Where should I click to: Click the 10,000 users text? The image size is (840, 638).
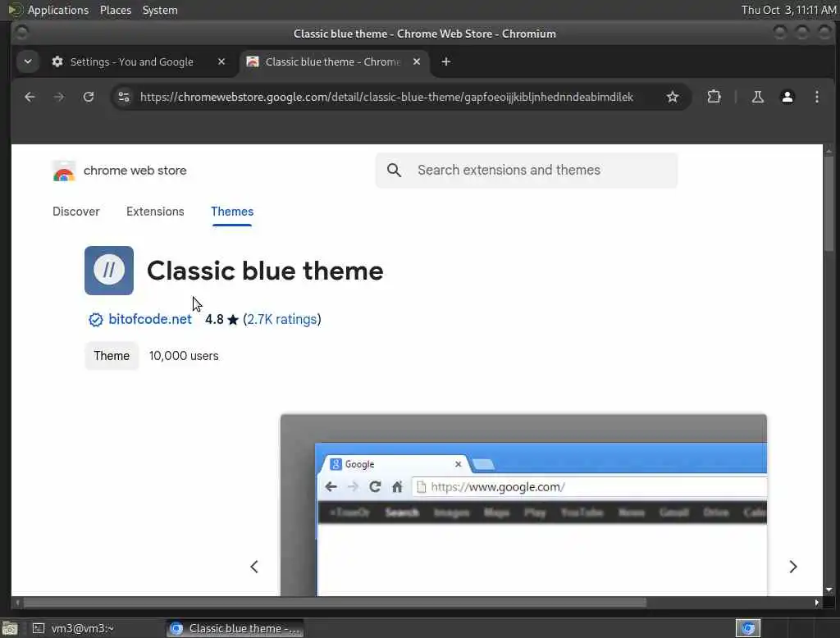tap(184, 356)
